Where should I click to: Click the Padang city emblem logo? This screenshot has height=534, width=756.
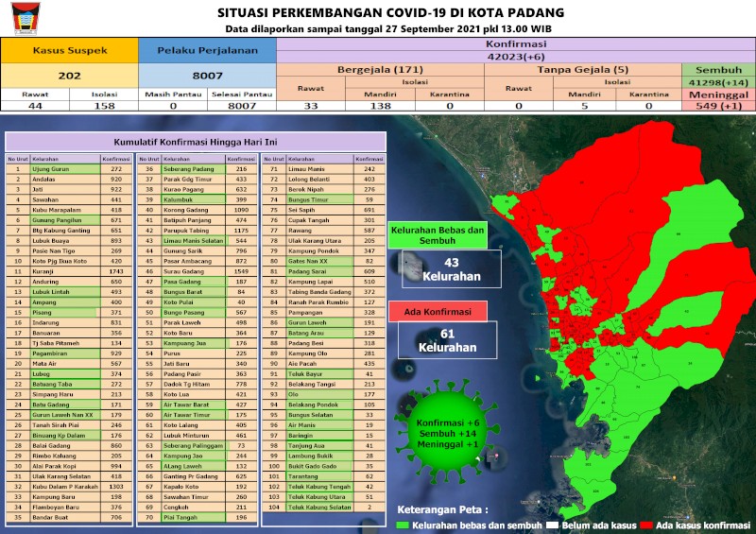26,18
